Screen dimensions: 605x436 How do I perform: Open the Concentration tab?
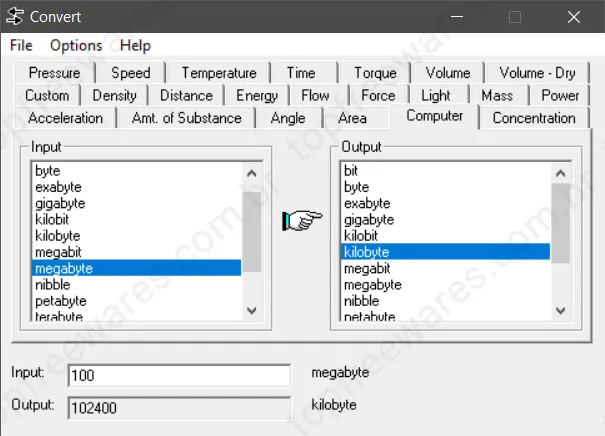point(534,118)
